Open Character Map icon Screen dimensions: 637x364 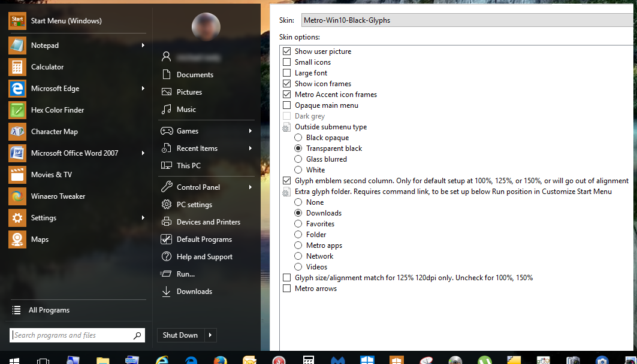(17, 132)
